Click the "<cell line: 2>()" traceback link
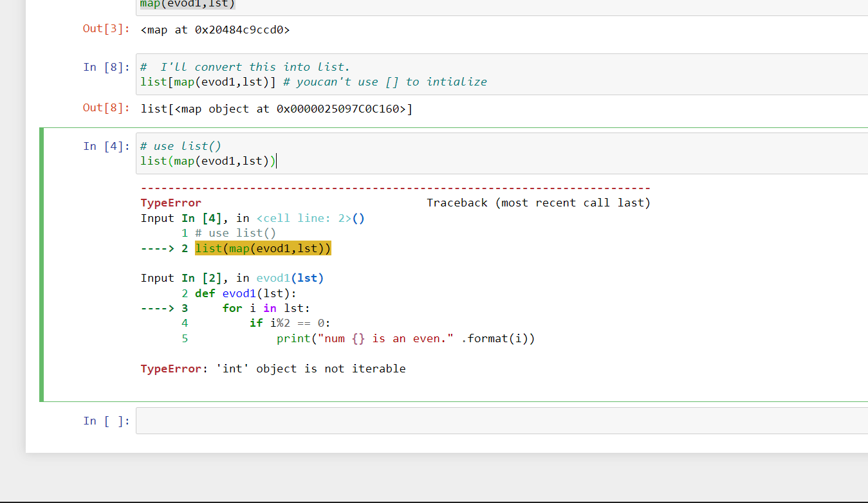 308,218
